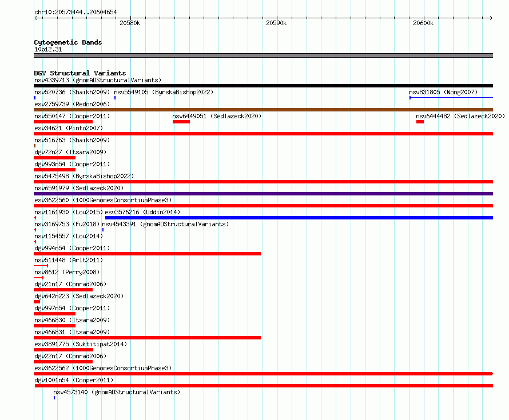Click the red dgv994n54 variant bar
This screenshot has height=420, width=509.
(147, 254)
